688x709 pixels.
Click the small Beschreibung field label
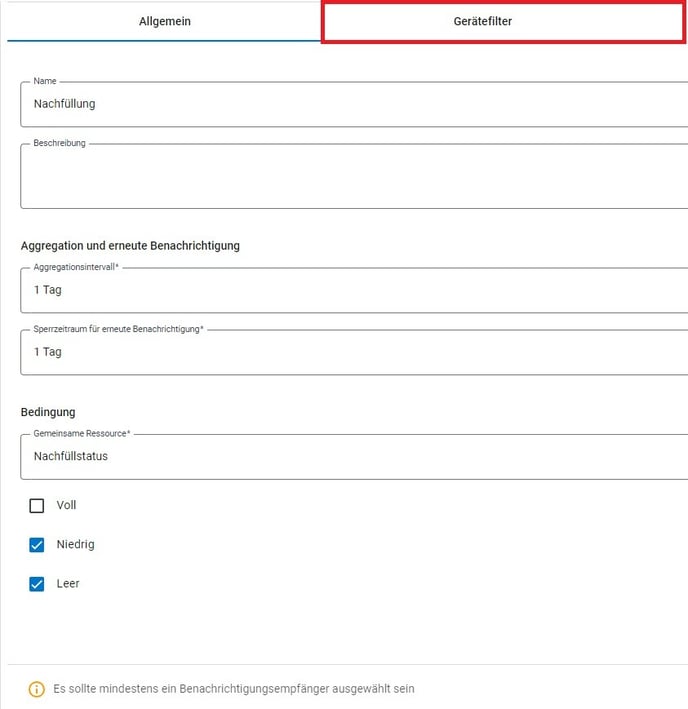coord(59,143)
